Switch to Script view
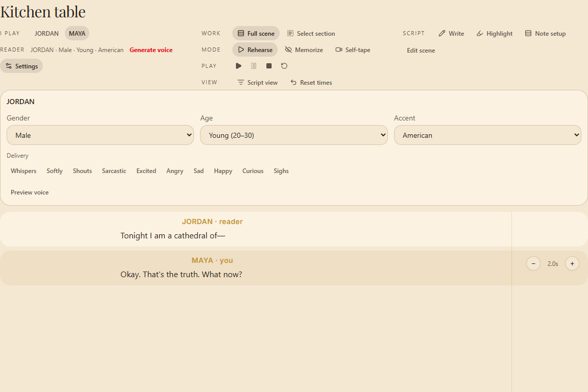Viewport: 588px width, 392px height. click(x=258, y=83)
